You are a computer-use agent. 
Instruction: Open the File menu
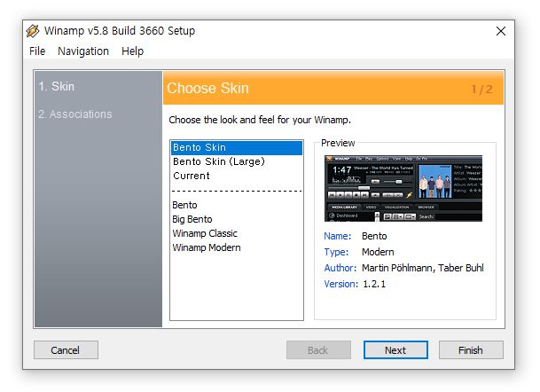click(37, 51)
